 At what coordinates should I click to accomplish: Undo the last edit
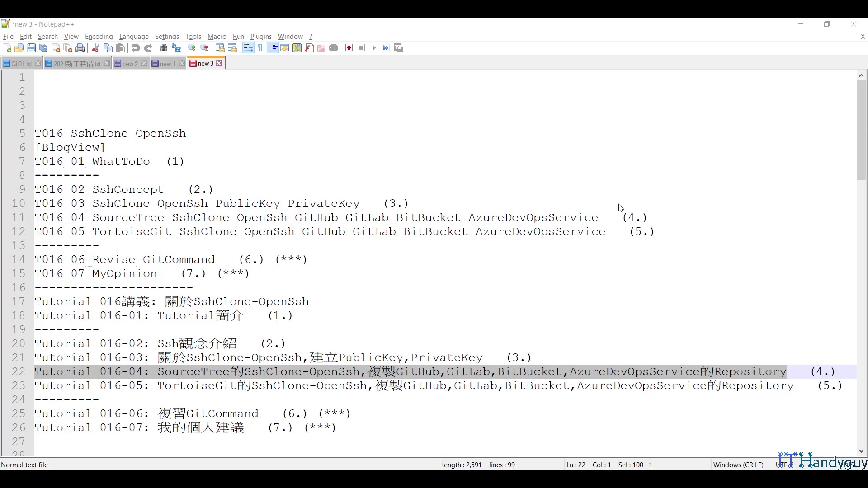(x=136, y=48)
